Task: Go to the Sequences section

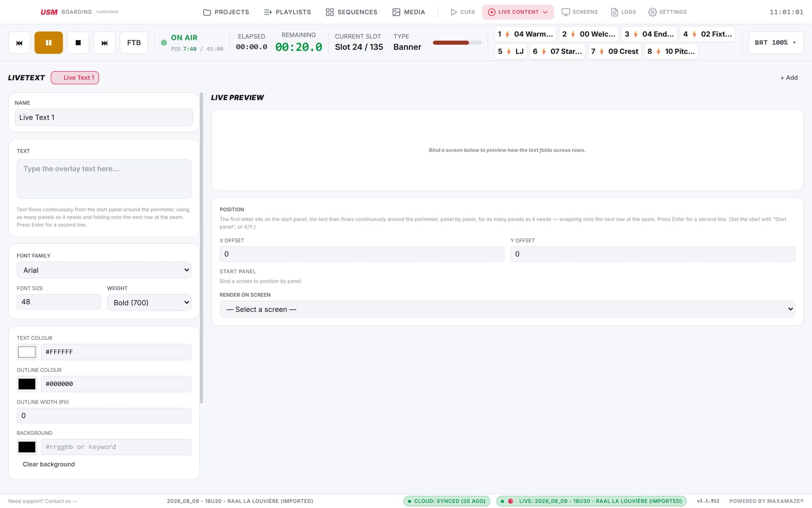Action: (351, 12)
